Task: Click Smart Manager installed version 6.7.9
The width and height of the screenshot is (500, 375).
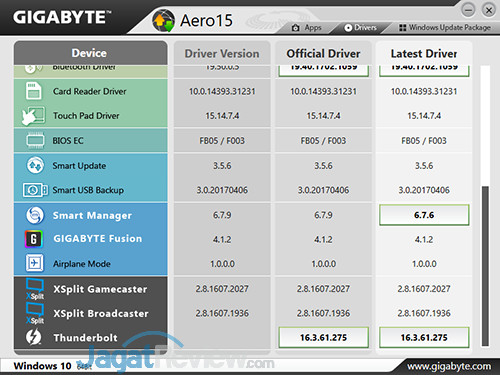Action: pyautogui.click(x=222, y=215)
